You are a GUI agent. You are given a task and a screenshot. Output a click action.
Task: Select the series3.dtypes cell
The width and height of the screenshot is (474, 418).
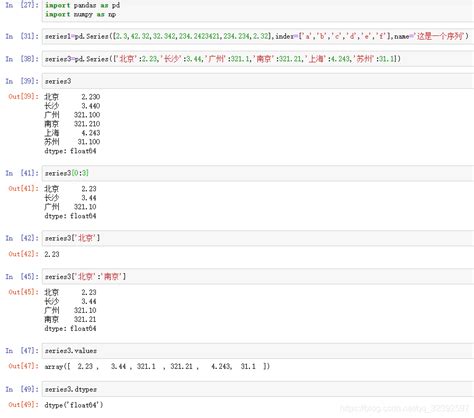(x=258, y=389)
